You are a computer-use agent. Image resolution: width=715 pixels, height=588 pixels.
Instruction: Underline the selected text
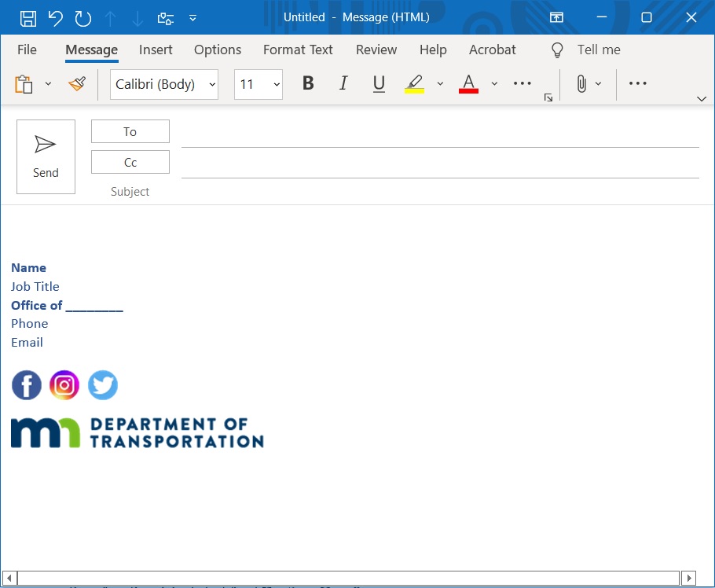tap(379, 83)
